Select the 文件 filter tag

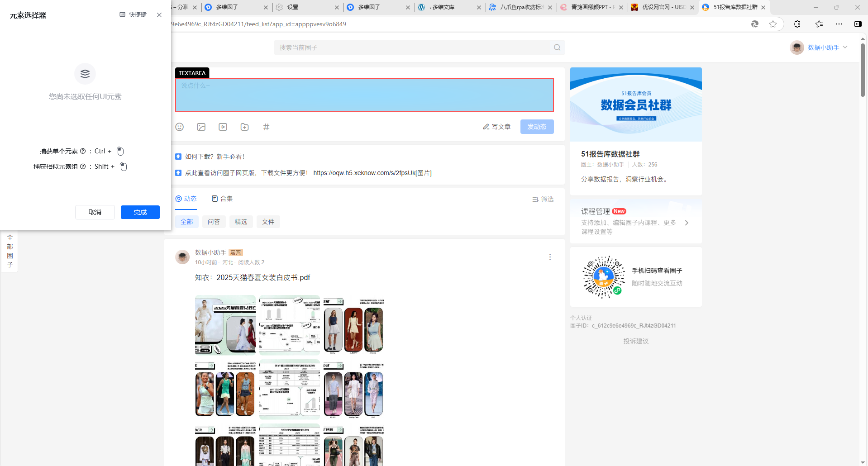coord(268,222)
